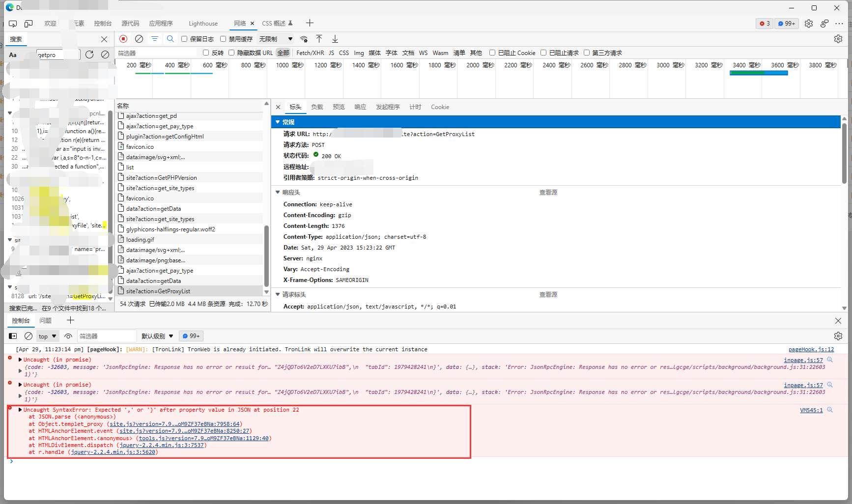Toggle the invert filter checkbox
The image size is (852, 504).
pos(206,53)
